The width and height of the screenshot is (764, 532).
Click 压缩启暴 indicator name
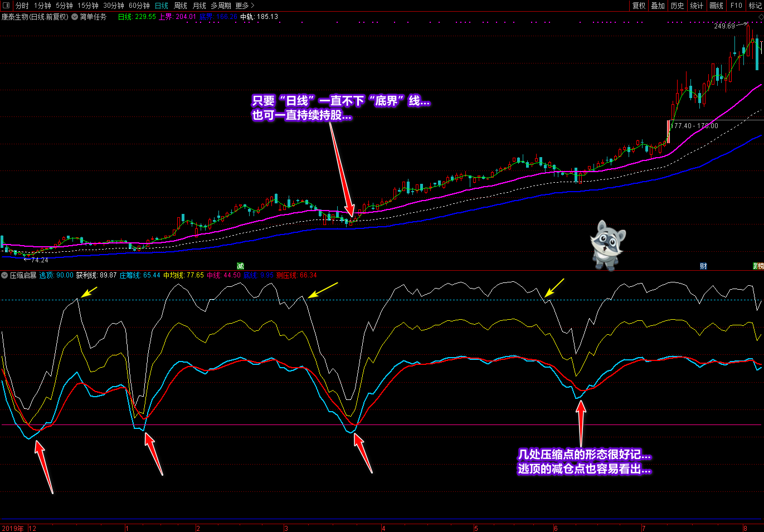coord(23,275)
